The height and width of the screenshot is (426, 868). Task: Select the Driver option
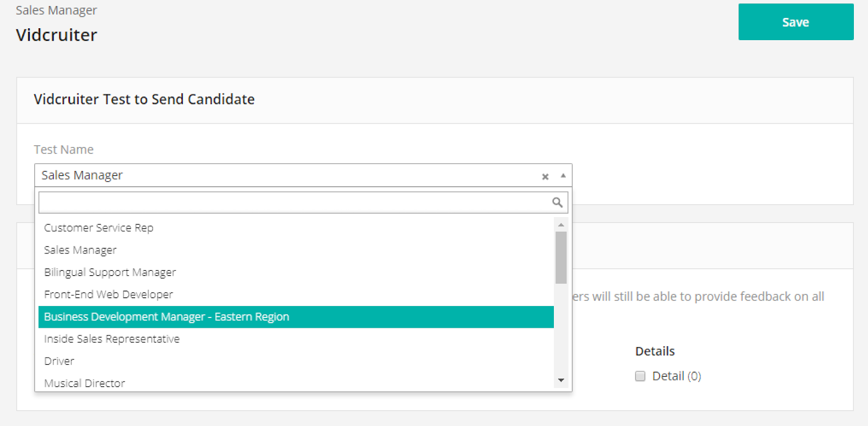tap(296, 361)
